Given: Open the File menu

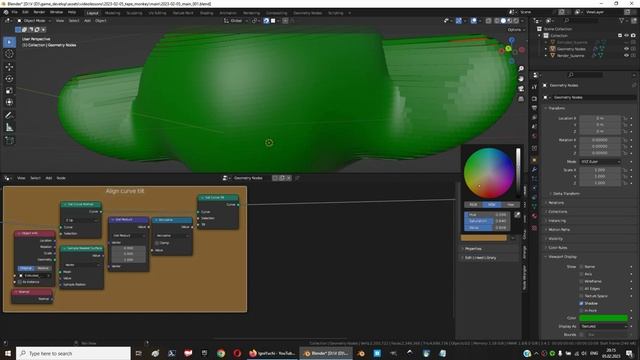Looking at the screenshot, I should click(x=14, y=12).
